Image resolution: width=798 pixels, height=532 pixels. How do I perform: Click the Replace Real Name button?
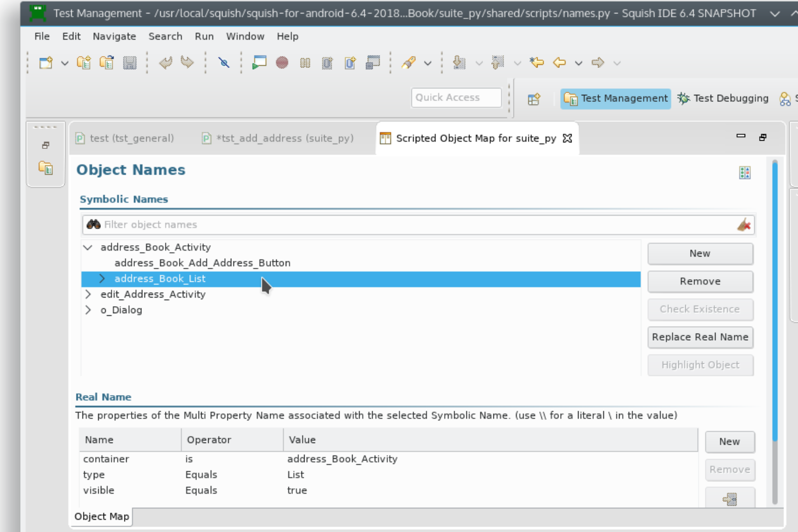click(700, 337)
